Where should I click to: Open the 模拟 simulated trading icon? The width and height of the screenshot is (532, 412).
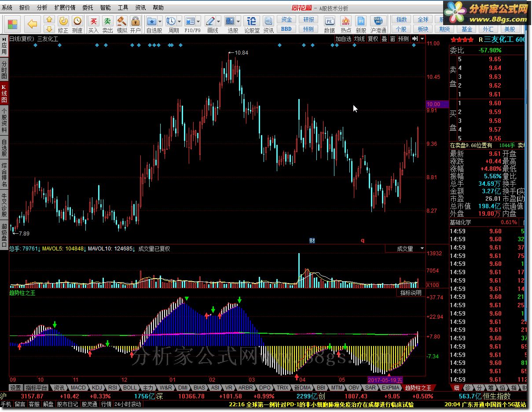122,24
